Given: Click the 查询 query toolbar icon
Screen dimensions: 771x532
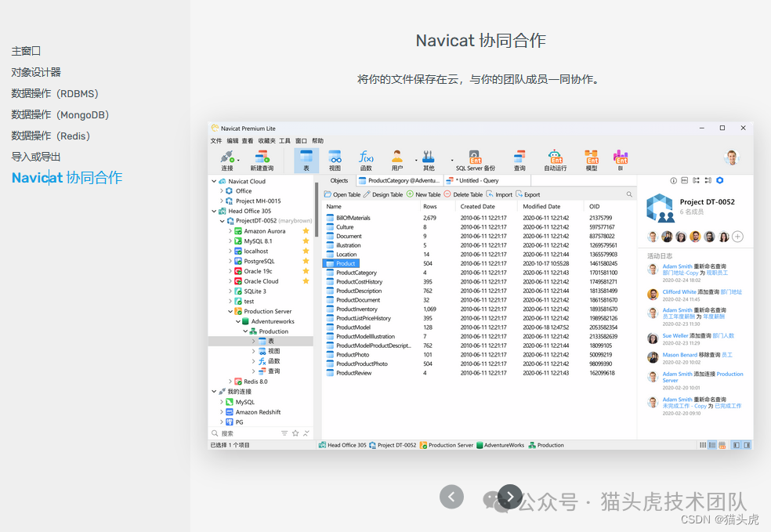Looking at the screenshot, I should coord(519,161).
